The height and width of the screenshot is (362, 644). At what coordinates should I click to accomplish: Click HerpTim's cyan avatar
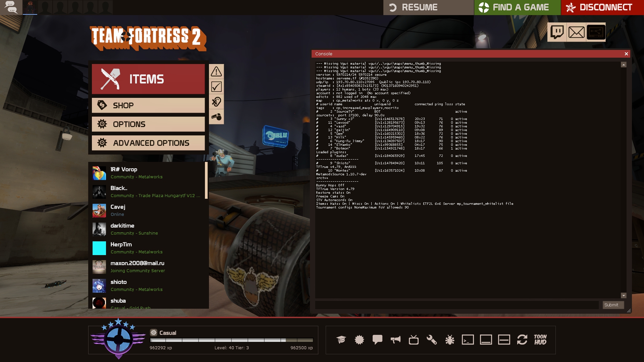(99, 248)
